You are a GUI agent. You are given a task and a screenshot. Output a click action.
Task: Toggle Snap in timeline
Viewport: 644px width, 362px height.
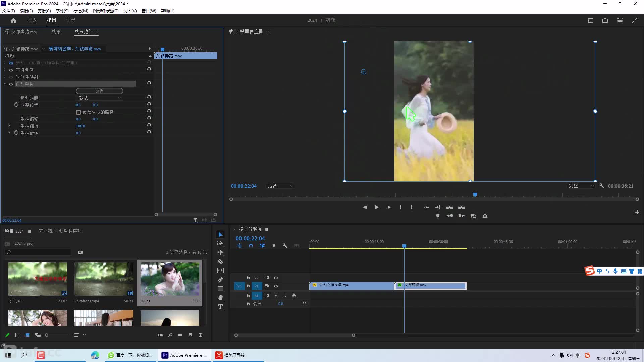[x=251, y=246]
